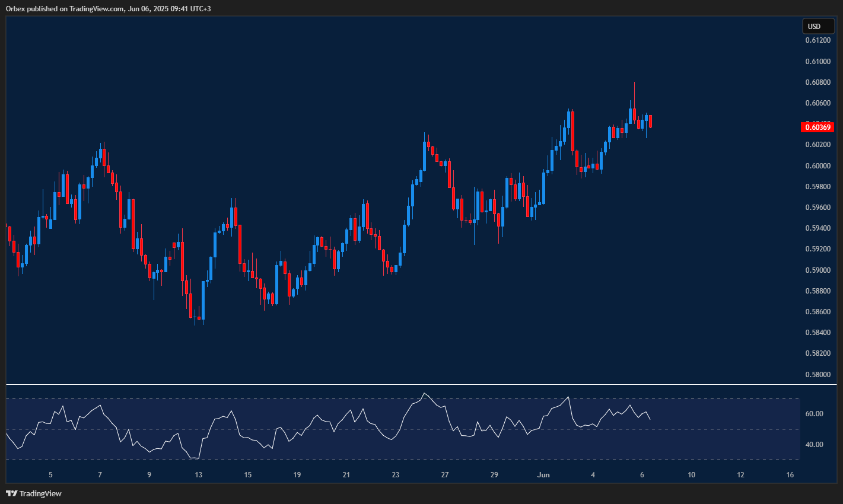Viewport: 843px width, 504px height.
Task: Click the last red candle on the chart
Action: point(651,121)
